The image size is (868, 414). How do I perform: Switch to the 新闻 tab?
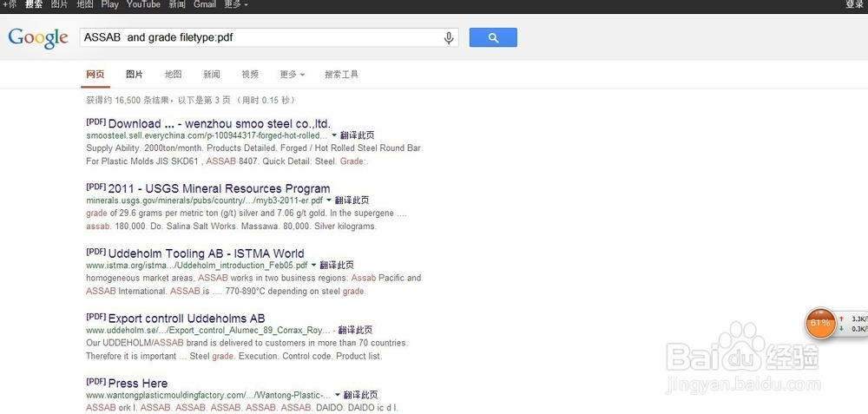coord(212,74)
